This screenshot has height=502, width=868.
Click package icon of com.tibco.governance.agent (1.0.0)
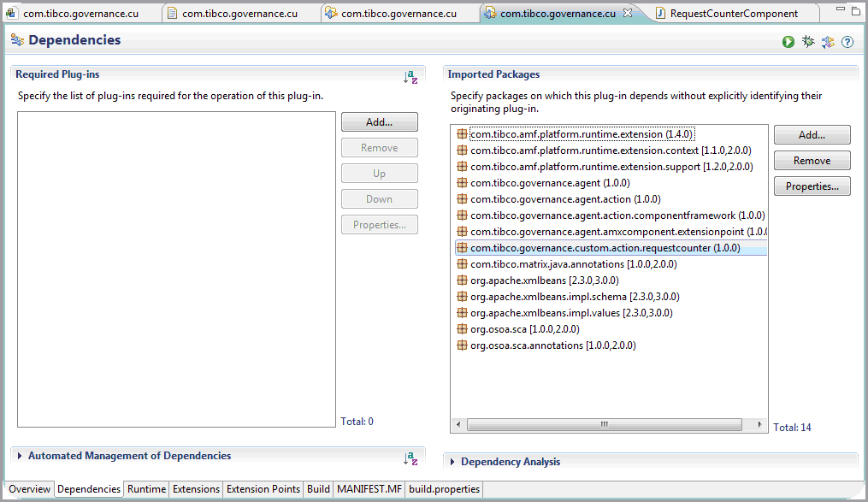click(462, 183)
